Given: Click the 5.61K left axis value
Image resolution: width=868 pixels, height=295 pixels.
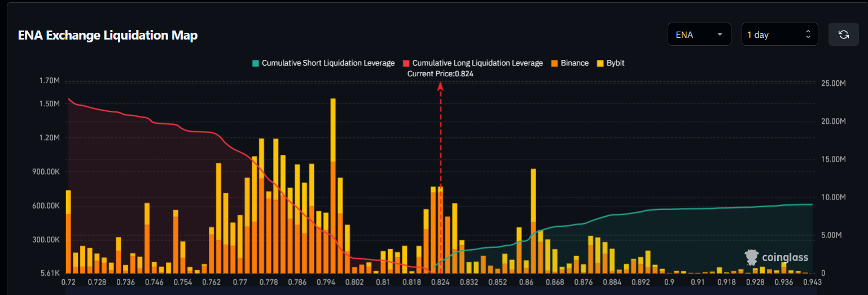Looking at the screenshot, I should coord(50,274).
